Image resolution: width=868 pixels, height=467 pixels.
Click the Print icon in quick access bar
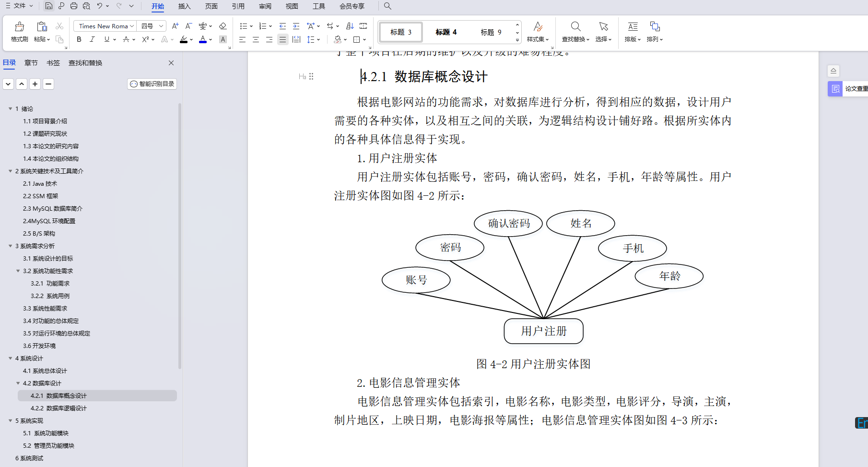[74, 6]
